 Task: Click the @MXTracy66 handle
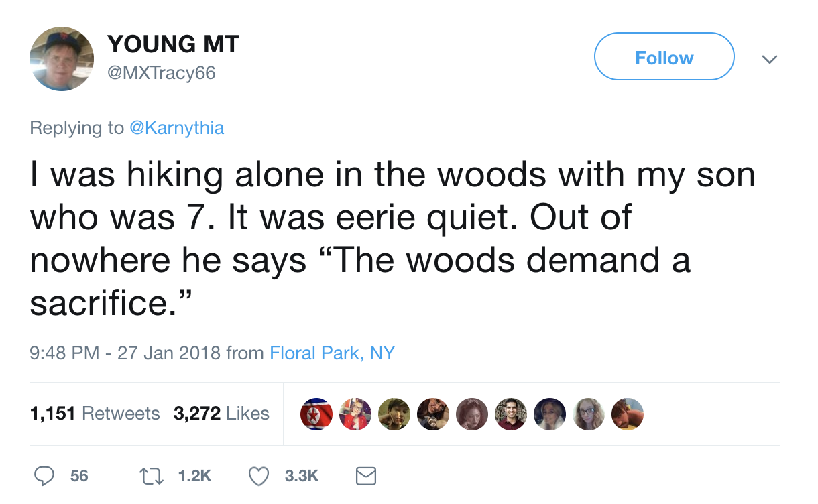pos(162,72)
